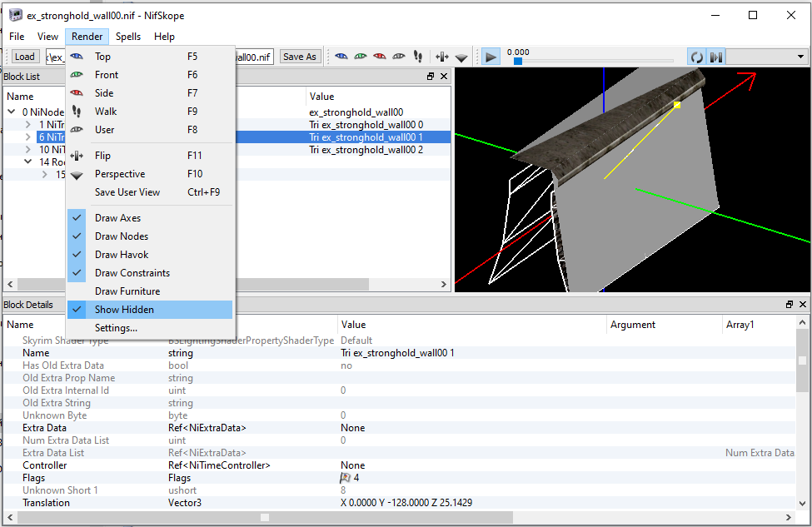Disable Draw Constraints in Render menu
This screenshot has width=812, height=527.
point(150,273)
